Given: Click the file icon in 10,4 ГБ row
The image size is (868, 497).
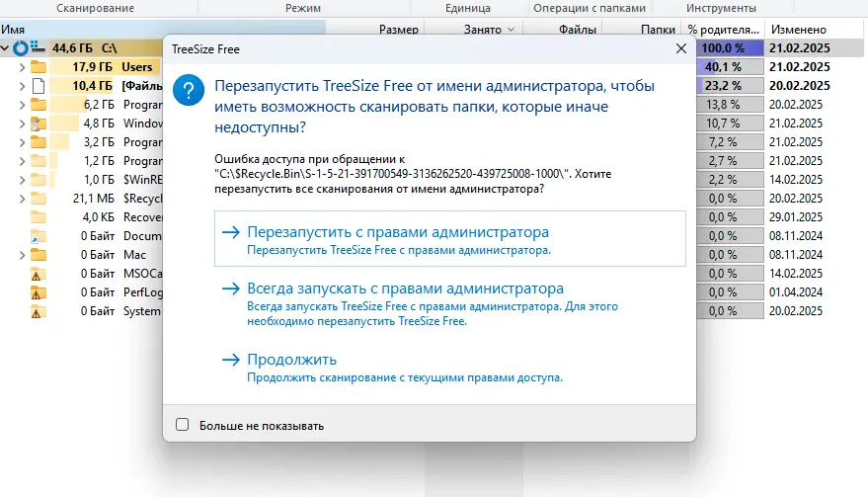Looking at the screenshot, I should coord(39,86).
